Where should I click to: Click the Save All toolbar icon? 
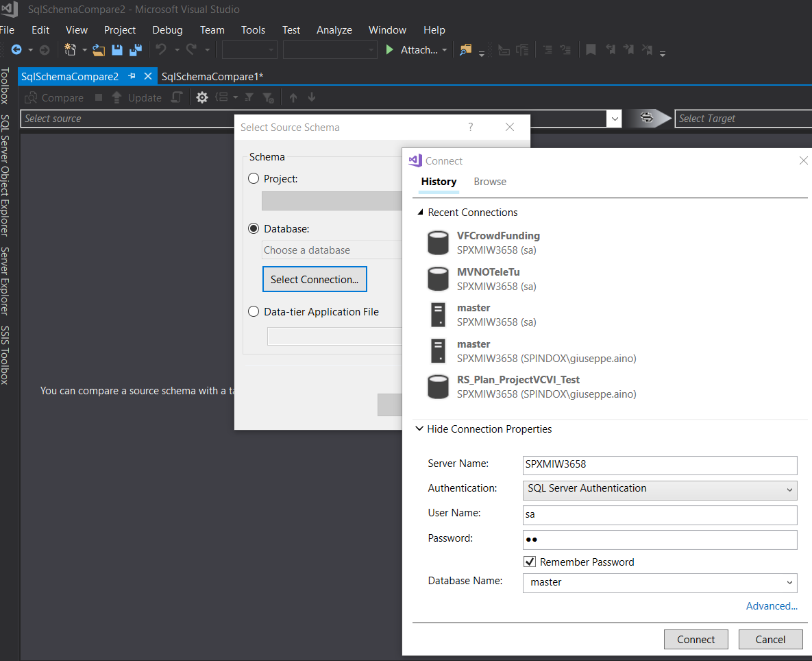135,50
